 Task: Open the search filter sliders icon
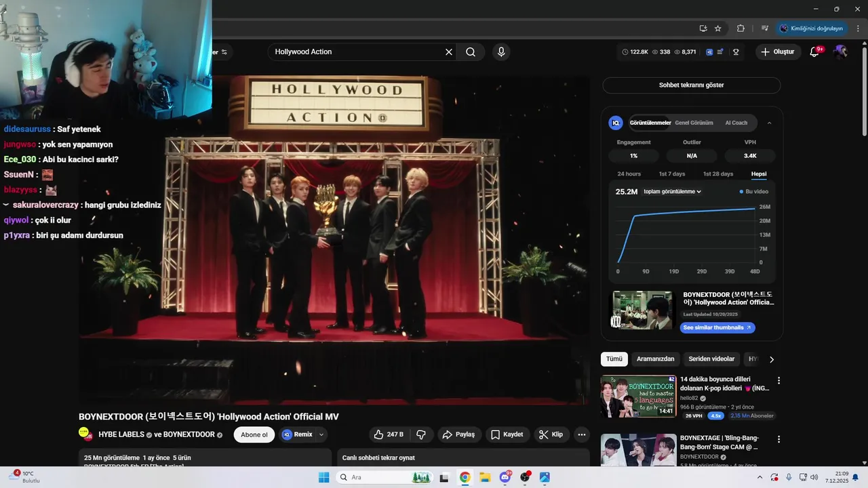point(224,52)
